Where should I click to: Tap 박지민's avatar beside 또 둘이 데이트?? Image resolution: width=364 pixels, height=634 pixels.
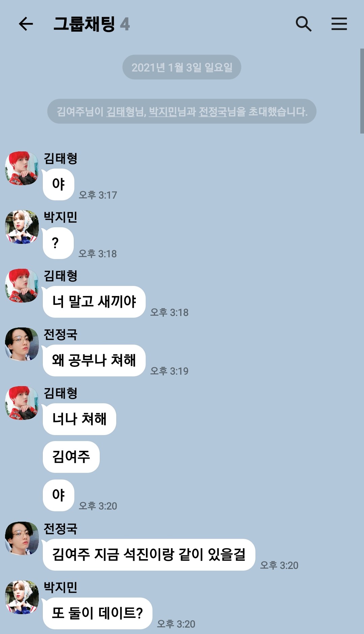tap(22, 597)
